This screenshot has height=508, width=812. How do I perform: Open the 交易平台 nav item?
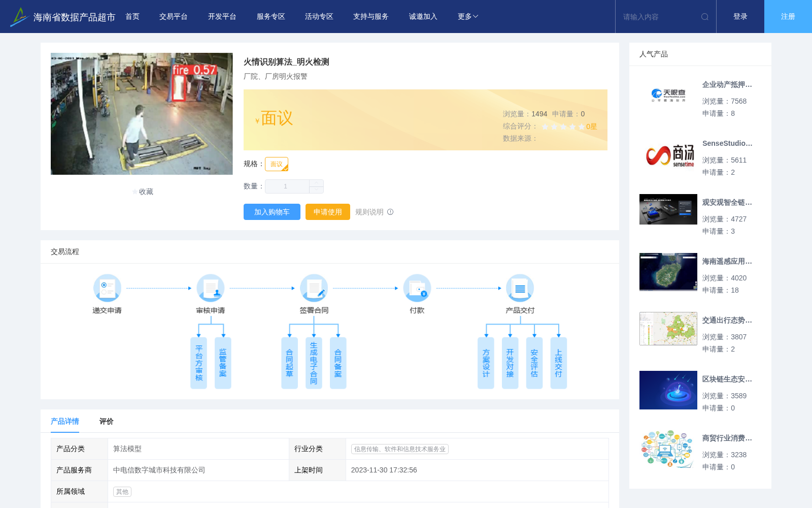174,17
